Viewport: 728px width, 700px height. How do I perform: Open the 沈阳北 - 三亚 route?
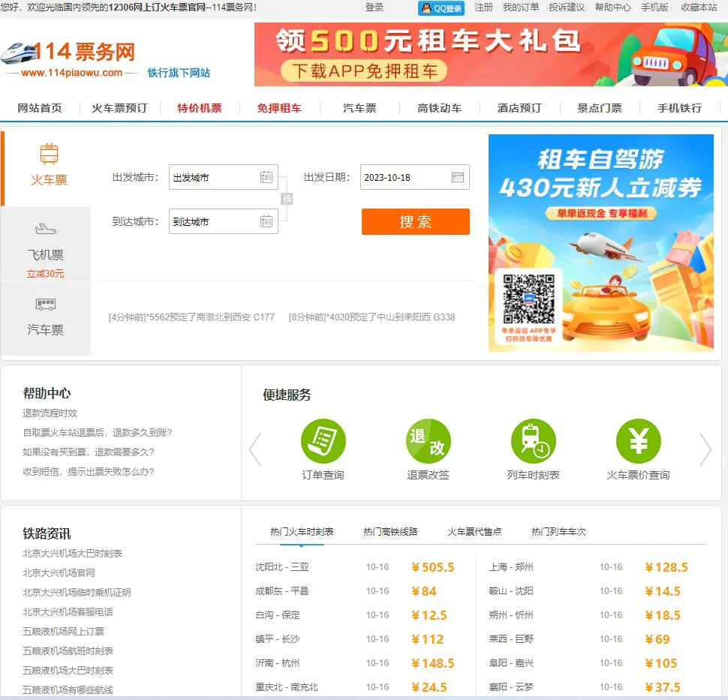(x=282, y=566)
